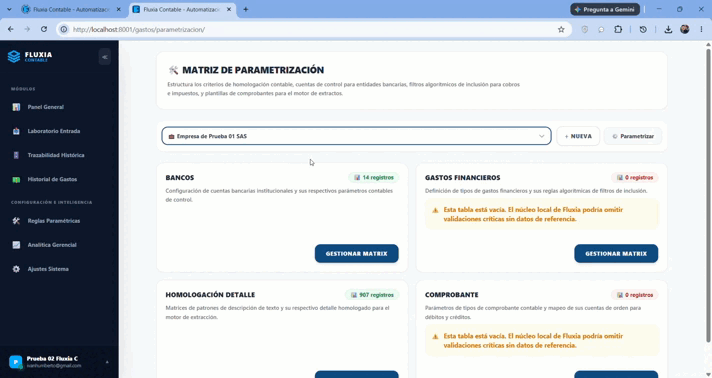712x378 pixels.
Task: Open the Chrome profile avatar
Action: [x=685, y=29]
